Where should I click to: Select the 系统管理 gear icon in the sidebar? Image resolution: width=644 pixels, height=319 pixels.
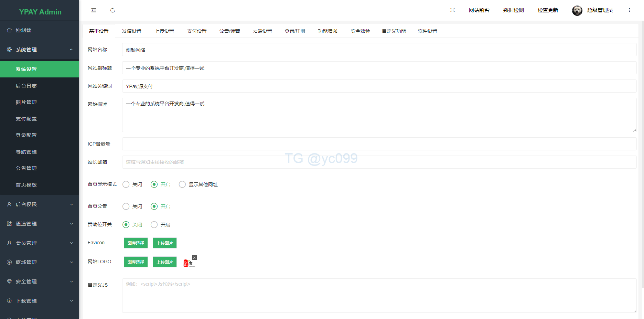tap(9, 50)
